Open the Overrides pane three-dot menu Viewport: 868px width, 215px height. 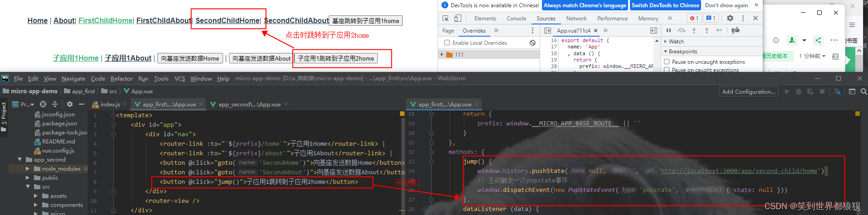pyautogui.click(x=532, y=30)
